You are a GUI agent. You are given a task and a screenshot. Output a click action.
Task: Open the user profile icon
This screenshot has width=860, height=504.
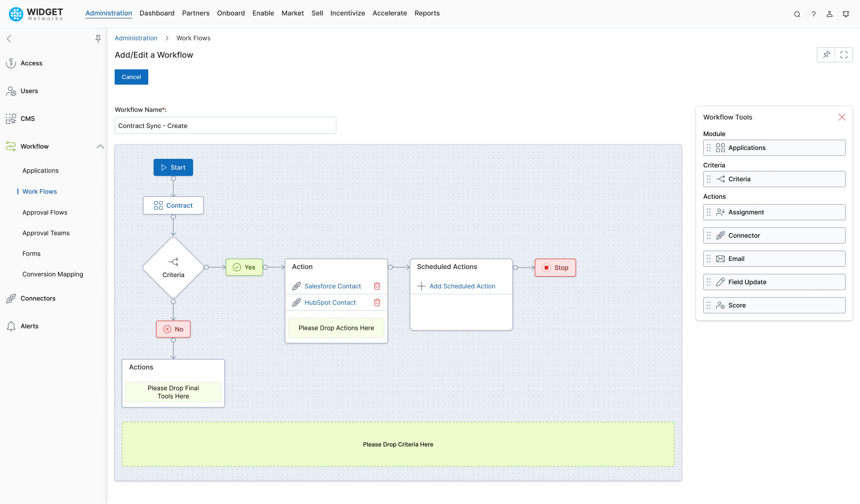pos(830,14)
